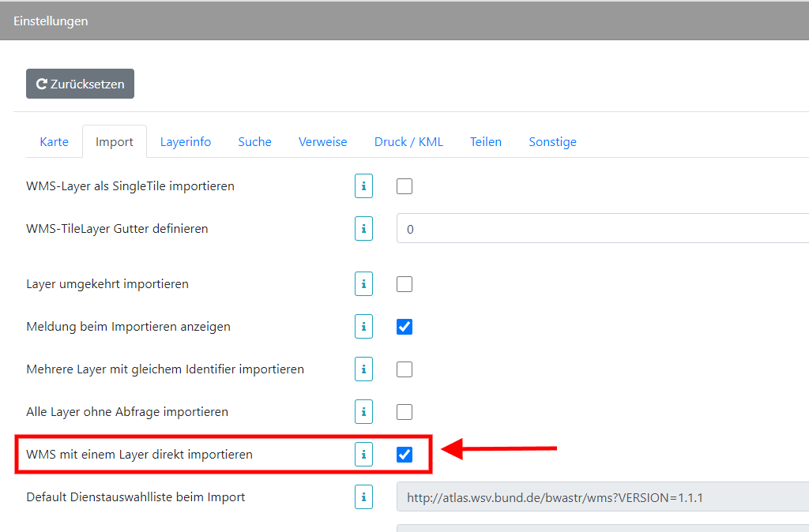The width and height of the screenshot is (809, 532).
Task: Open the Suche settings tab
Action: point(254,141)
